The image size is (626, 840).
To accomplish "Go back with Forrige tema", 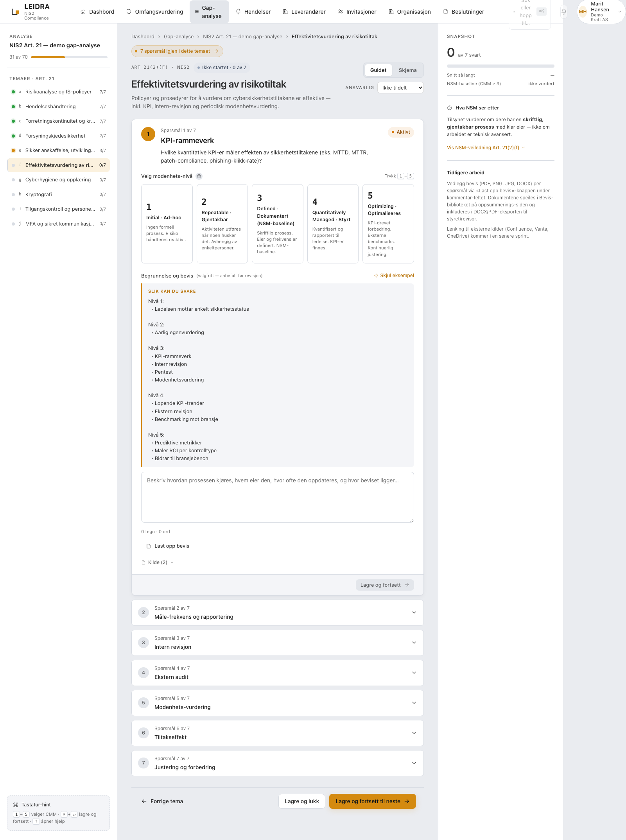I will point(162,801).
